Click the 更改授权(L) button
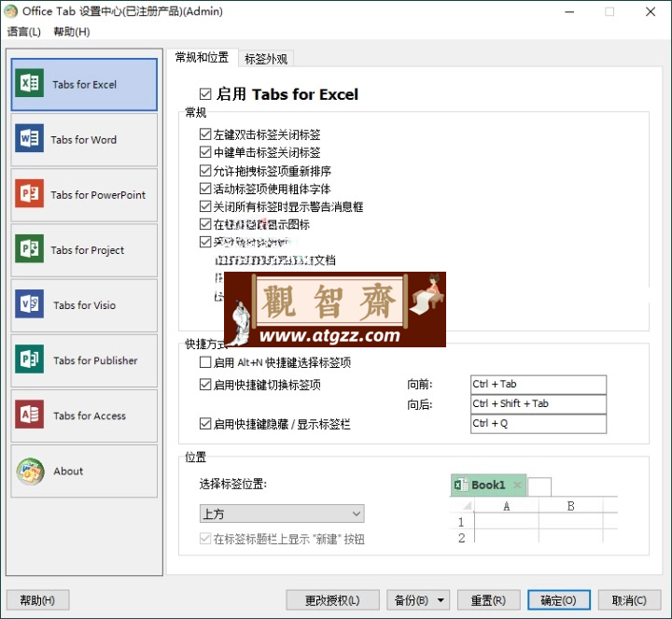 pyautogui.click(x=332, y=600)
